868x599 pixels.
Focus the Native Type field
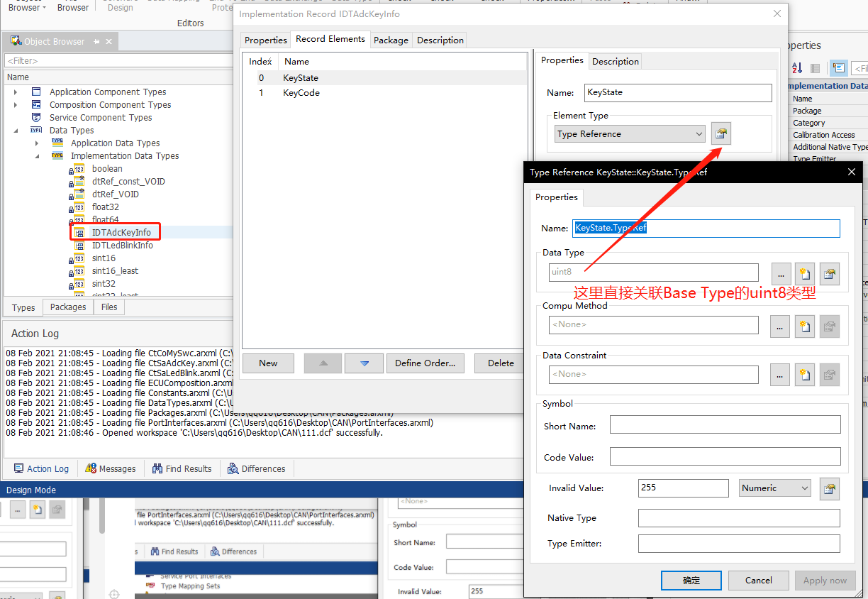click(x=739, y=518)
